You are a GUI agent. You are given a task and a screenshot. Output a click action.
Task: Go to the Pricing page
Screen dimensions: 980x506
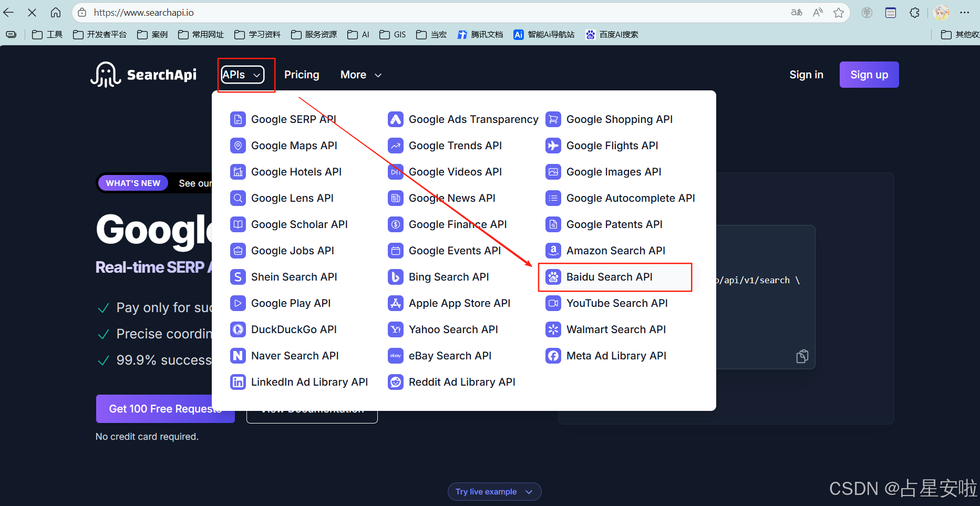pyautogui.click(x=302, y=75)
